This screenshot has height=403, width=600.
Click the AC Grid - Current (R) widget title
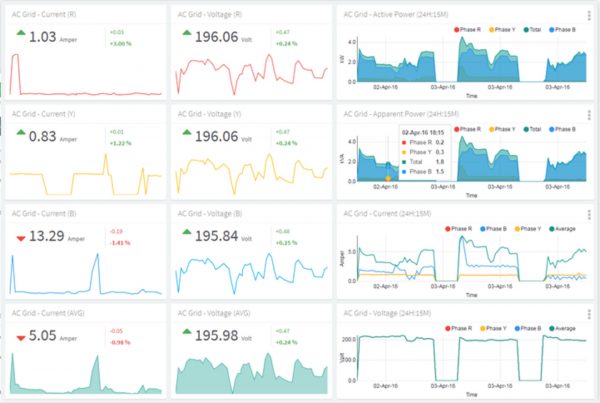[x=43, y=14]
